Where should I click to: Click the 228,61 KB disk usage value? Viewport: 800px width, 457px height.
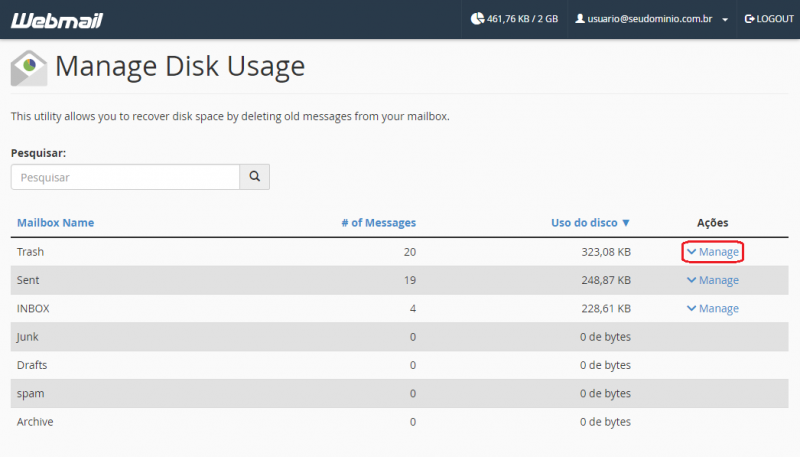coord(606,309)
